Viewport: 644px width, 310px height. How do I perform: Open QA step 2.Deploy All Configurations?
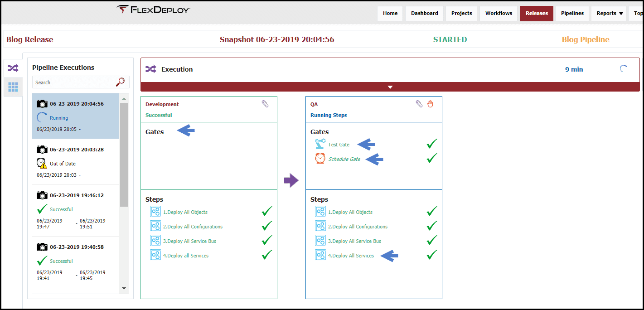click(x=358, y=227)
